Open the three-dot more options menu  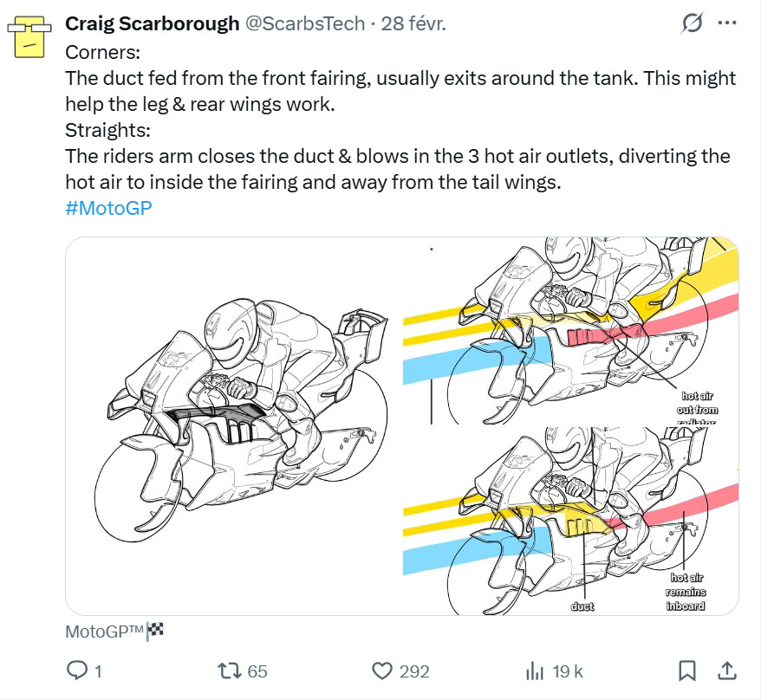pyautogui.click(x=726, y=24)
